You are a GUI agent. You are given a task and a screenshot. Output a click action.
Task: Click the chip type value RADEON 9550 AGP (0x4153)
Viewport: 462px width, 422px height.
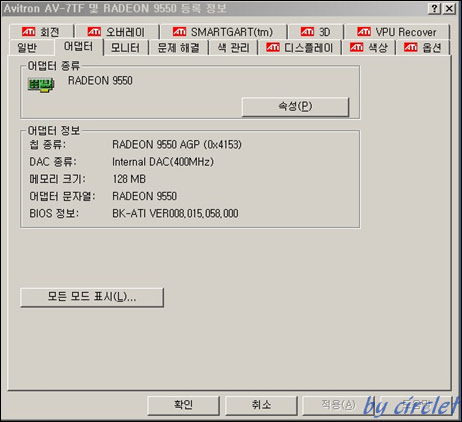tap(177, 145)
